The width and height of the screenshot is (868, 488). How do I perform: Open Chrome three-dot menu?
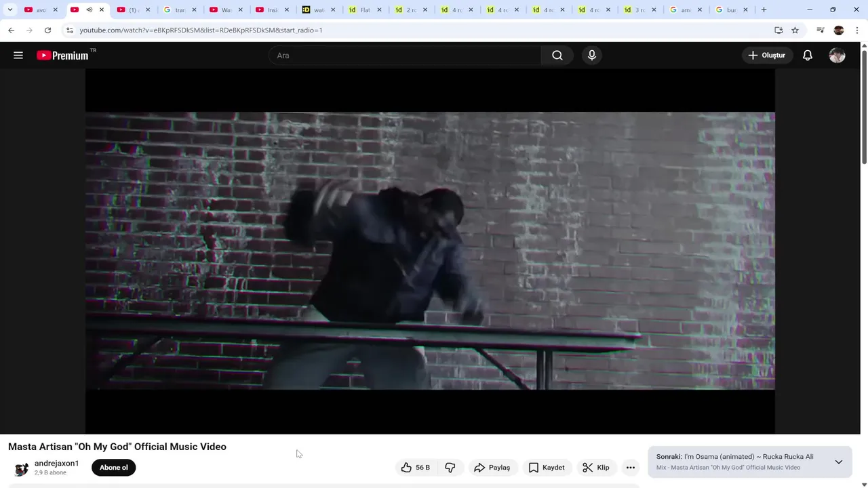[857, 30]
